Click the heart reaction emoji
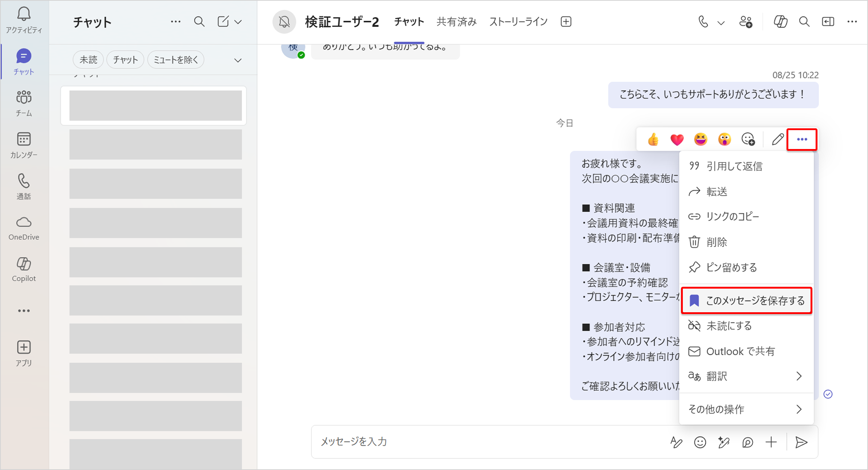Screen dimensions: 868x470 click(x=677, y=140)
